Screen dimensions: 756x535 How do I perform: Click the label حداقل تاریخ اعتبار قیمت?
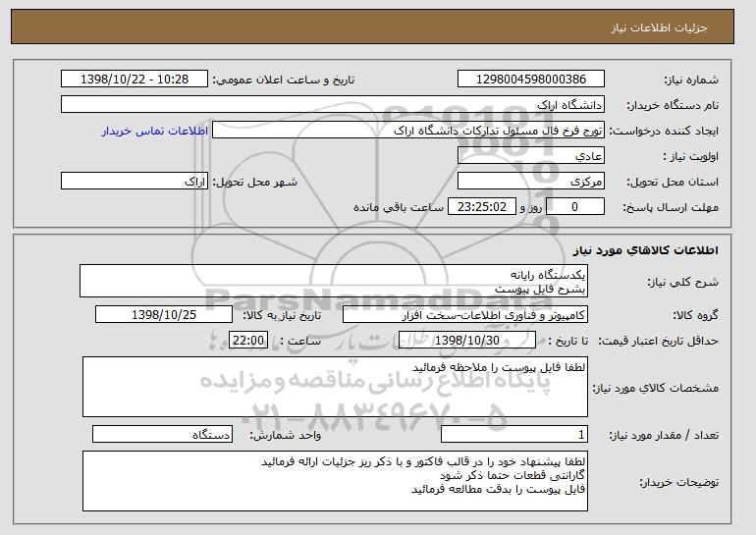pos(659,341)
